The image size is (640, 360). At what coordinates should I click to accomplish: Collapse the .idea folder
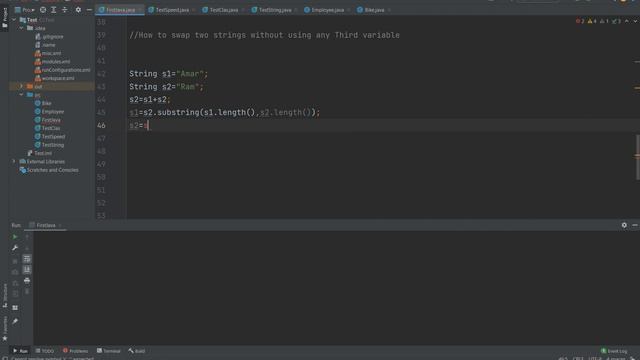click(21, 28)
